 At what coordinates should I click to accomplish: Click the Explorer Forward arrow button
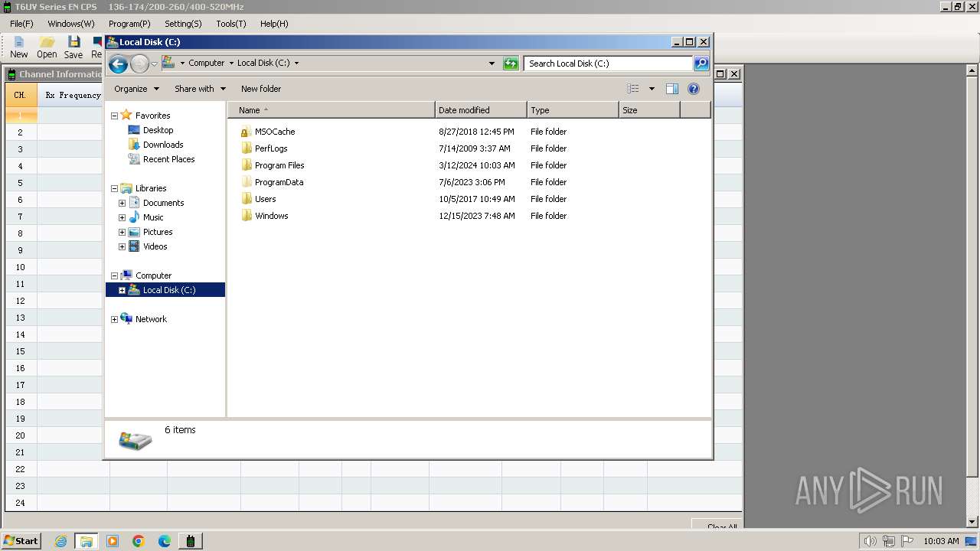pos(139,64)
